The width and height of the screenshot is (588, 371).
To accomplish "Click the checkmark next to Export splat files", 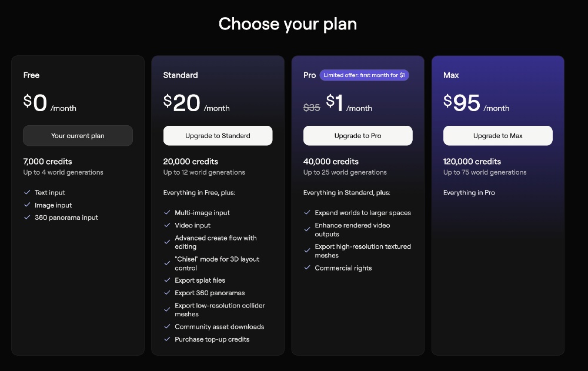I will click(x=167, y=280).
